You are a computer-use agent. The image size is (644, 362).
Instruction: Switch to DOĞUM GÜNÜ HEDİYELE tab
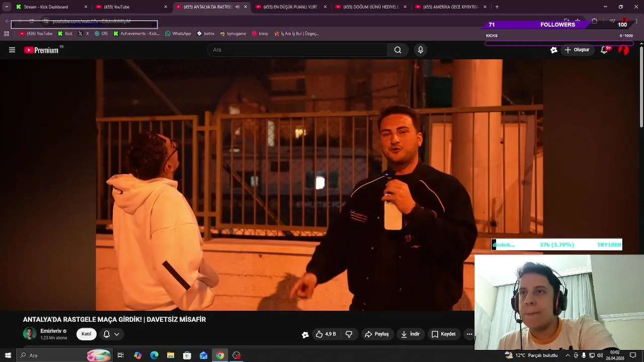pyautogui.click(x=371, y=7)
